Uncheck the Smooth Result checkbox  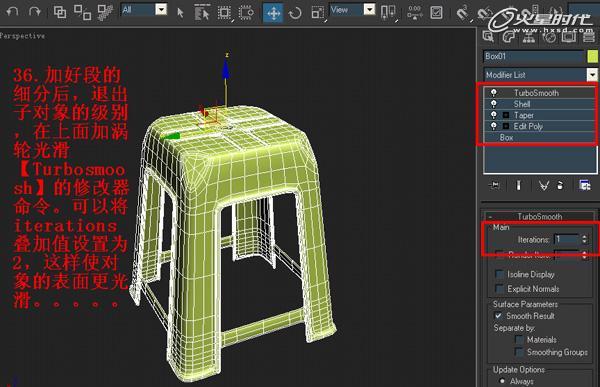click(x=498, y=316)
